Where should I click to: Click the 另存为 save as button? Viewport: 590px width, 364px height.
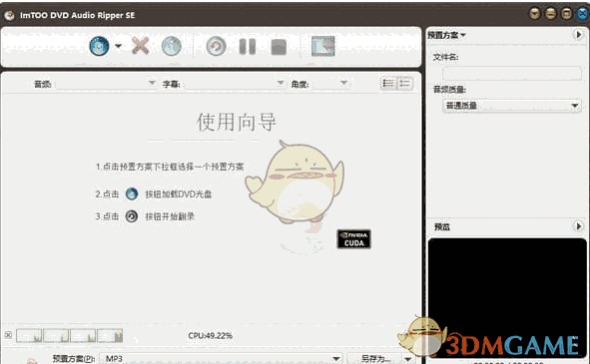point(375,359)
